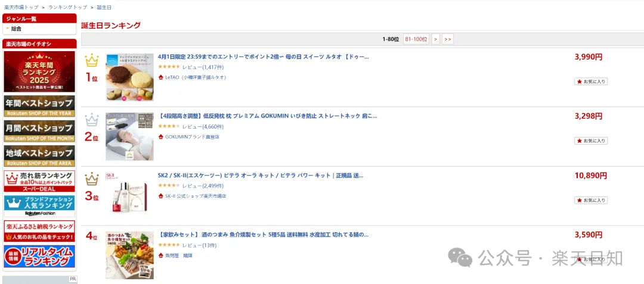
Task: Click the shop house icon beside LeTAO
Action: click(160, 77)
